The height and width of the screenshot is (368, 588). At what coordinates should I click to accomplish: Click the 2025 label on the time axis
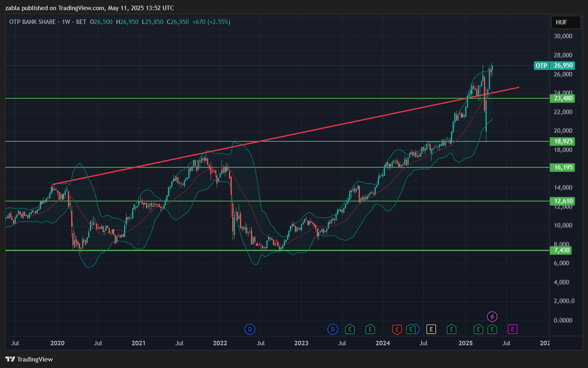pyautogui.click(x=466, y=343)
